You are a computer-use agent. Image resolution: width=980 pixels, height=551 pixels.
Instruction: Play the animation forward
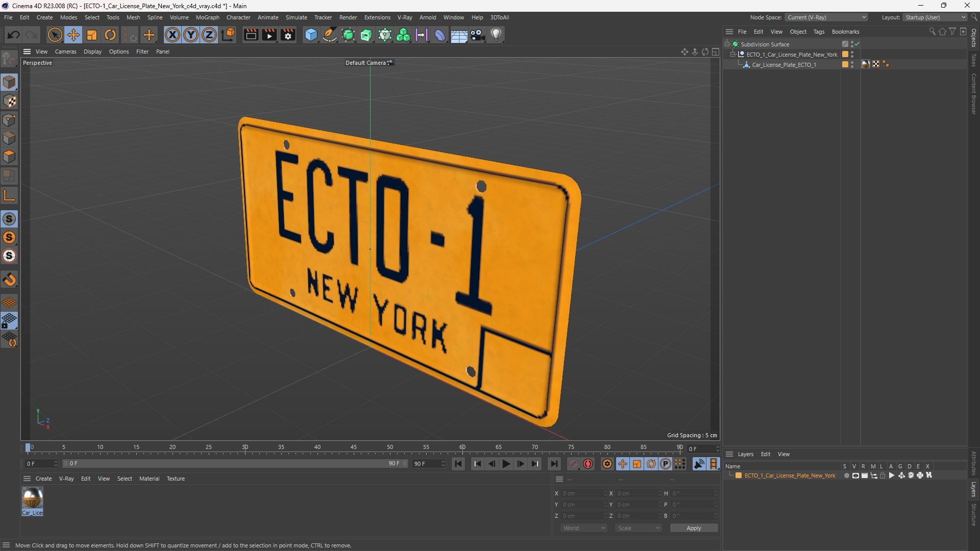pos(506,464)
